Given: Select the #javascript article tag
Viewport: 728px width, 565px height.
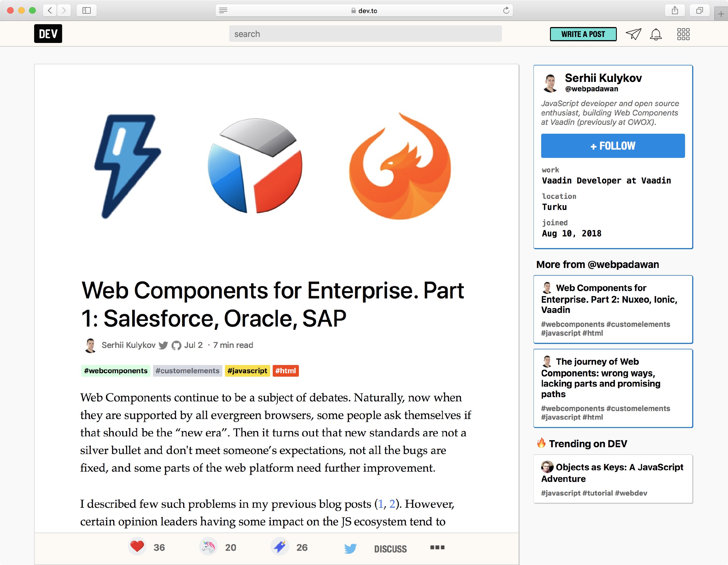Looking at the screenshot, I should 247,371.
